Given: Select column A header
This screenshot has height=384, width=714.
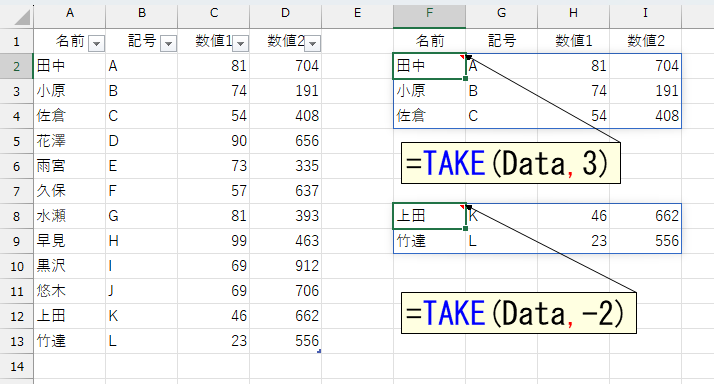Looking at the screenshot, I should [70, 14].
